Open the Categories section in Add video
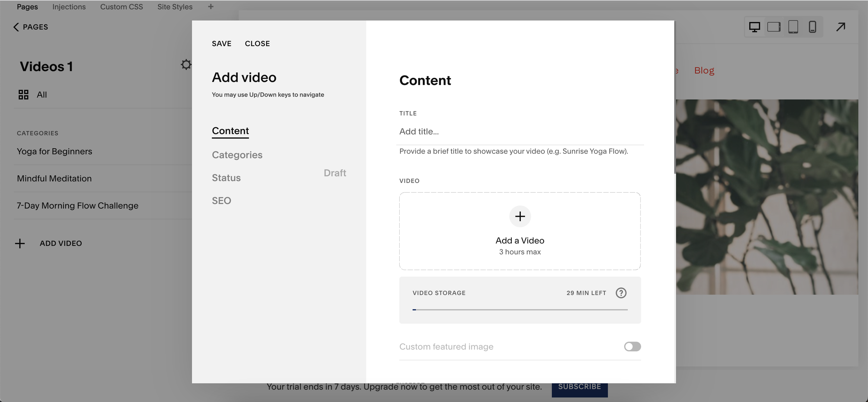 237,155
